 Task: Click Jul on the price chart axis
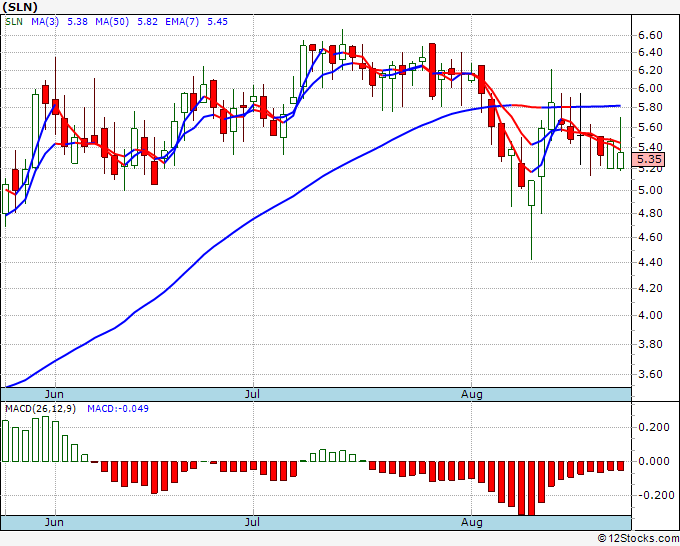(252, 394)
